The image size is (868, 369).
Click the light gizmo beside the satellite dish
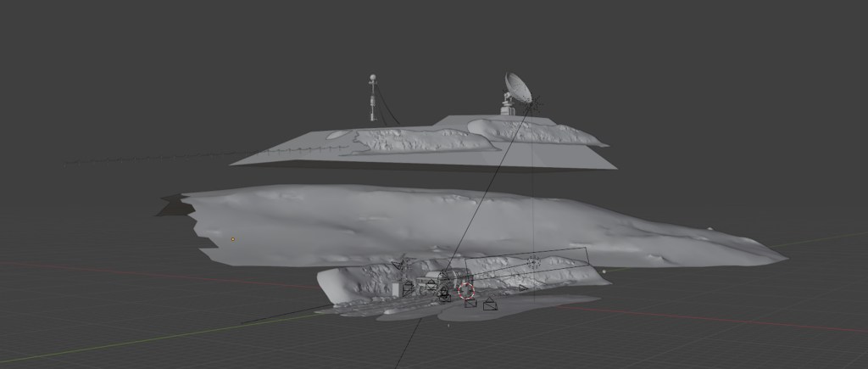(535, 104)
